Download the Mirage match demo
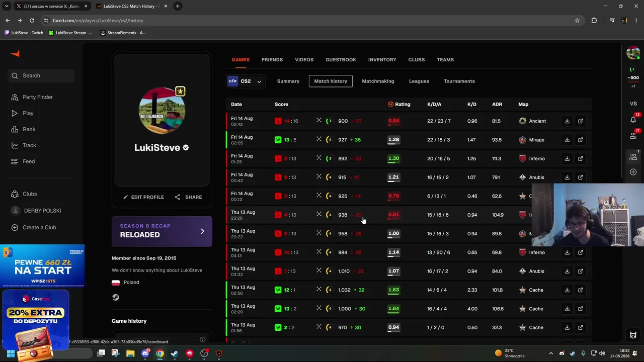 click(x=567, y=140)
